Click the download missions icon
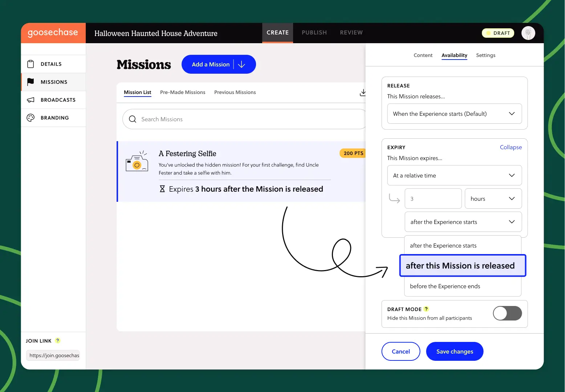Viewport: 565px width, 392px height. (x=363, y=93)
